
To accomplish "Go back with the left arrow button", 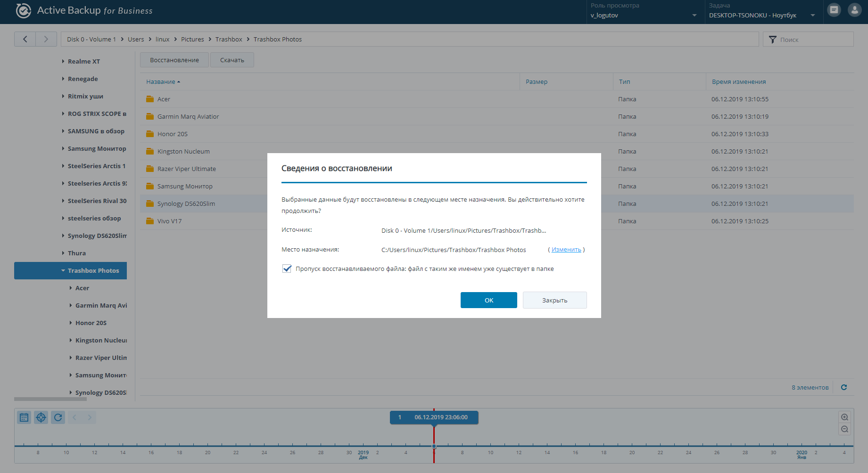I will [25, 39].
